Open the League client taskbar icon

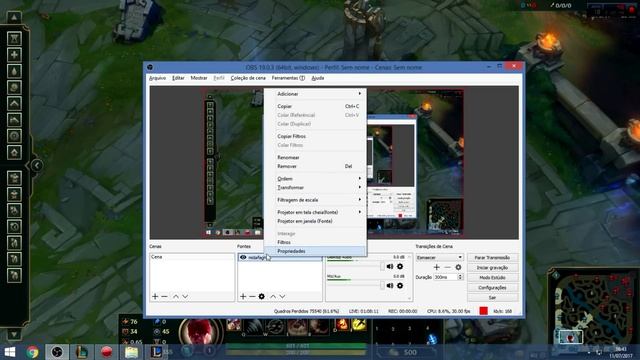[x=82, y=352]
